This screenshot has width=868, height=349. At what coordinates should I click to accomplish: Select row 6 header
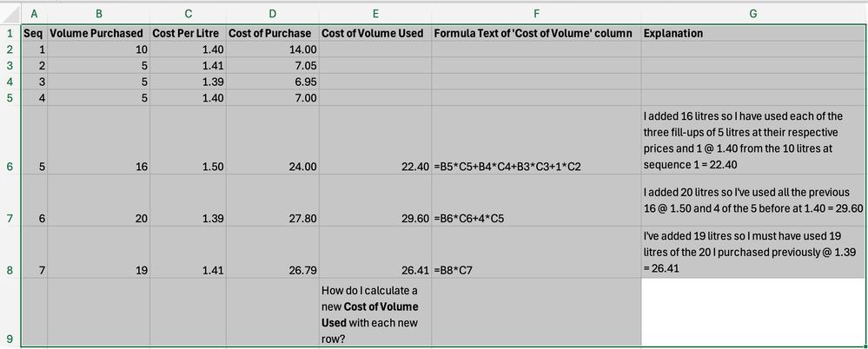[10, 140]
